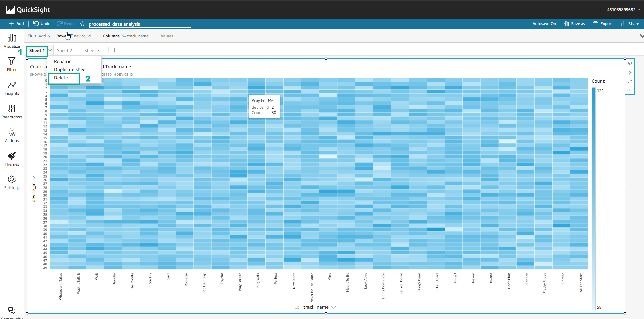Open the Sheet 1 dropdown arrow

[x=50, y=50]
